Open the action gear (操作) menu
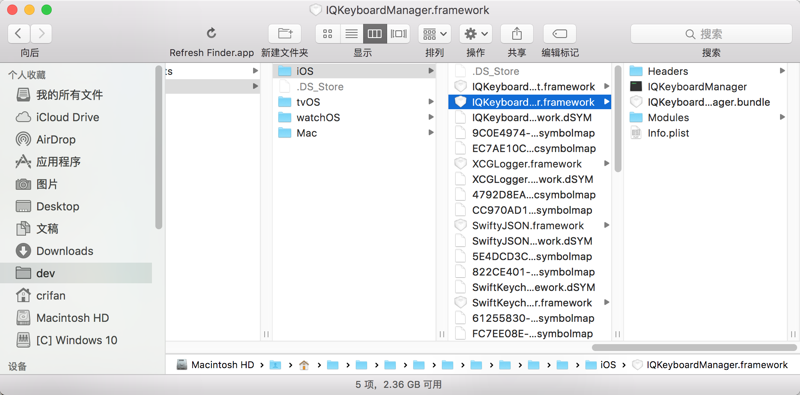Screen dimensions: 800x395 click(476, 34)
